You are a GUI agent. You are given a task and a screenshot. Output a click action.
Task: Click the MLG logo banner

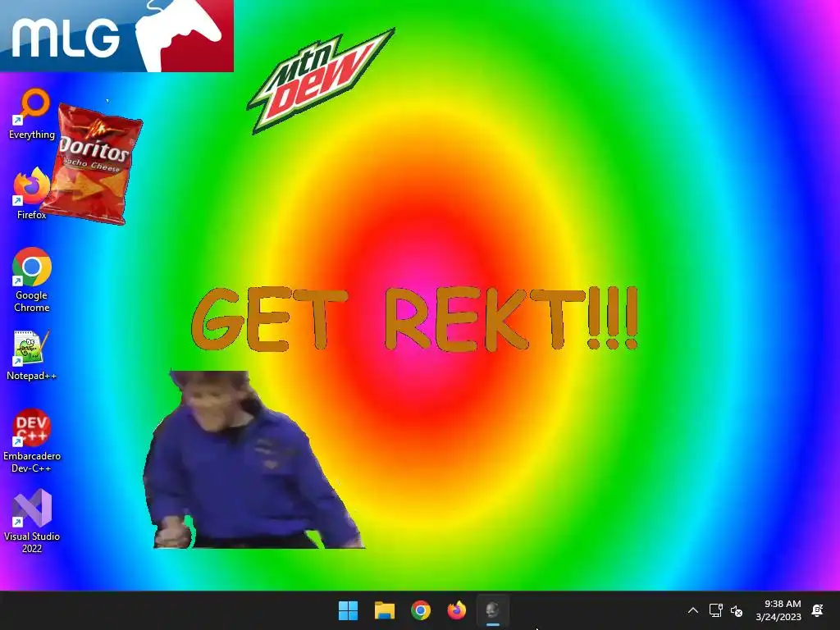116,36
